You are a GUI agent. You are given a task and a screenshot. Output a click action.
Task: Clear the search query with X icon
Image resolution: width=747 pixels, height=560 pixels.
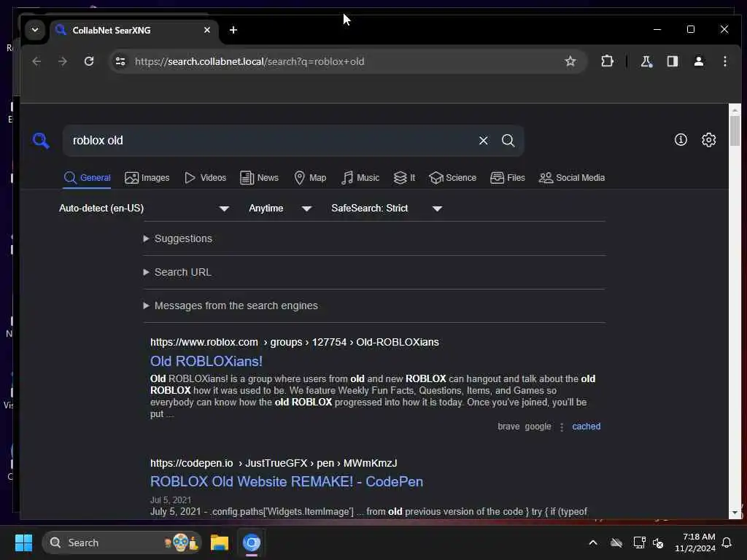click(x=483, y=141)
